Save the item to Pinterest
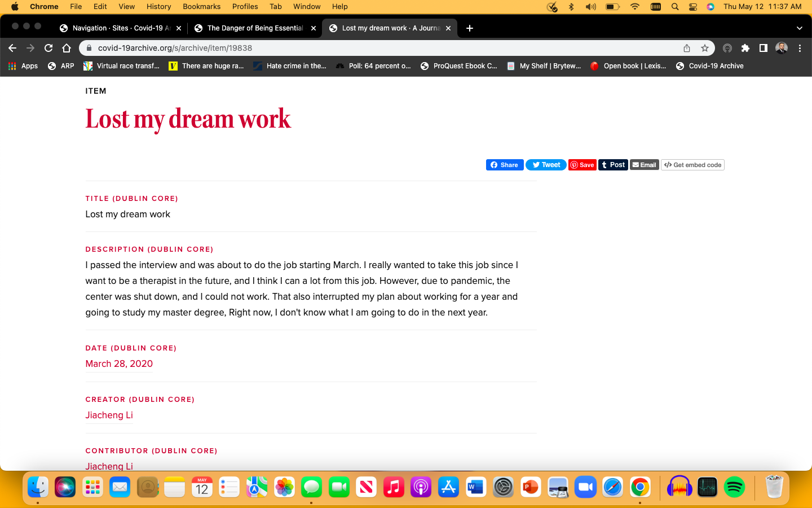812x508 pixels. 582,165
